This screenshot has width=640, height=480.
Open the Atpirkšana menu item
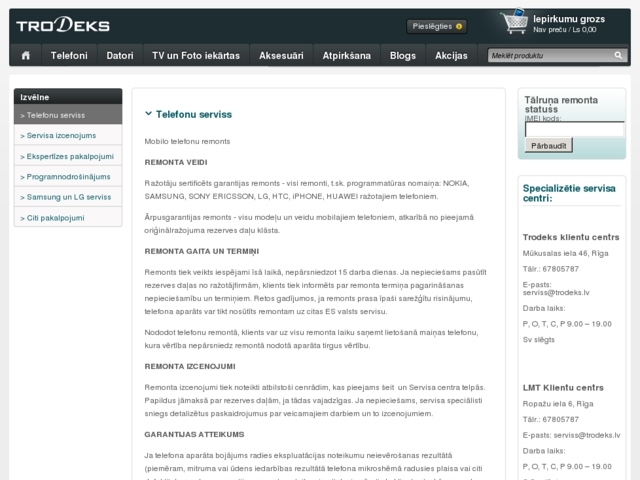[347, 56]
